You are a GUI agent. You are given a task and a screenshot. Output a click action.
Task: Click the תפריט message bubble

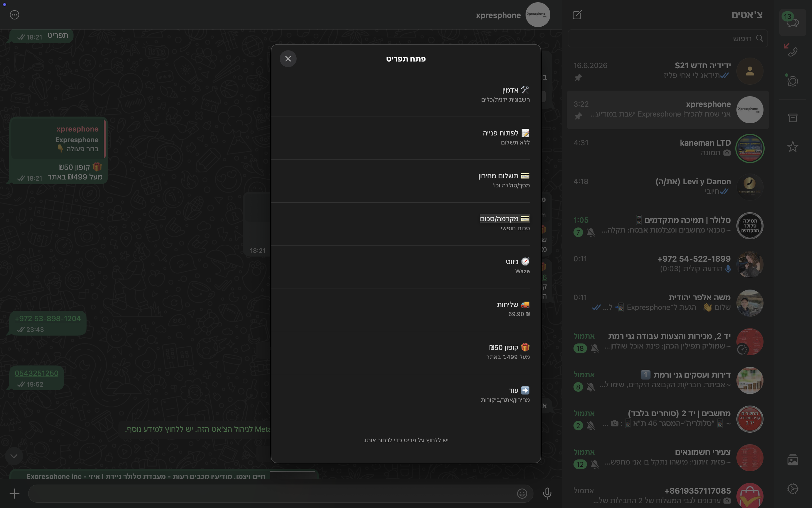coord(42,36)
